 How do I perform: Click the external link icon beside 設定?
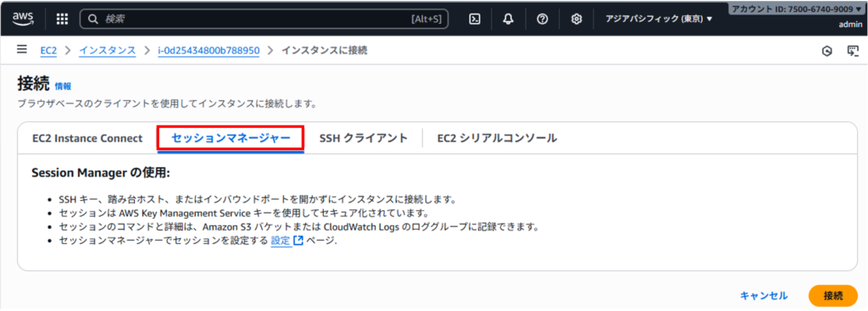(298, 241)
